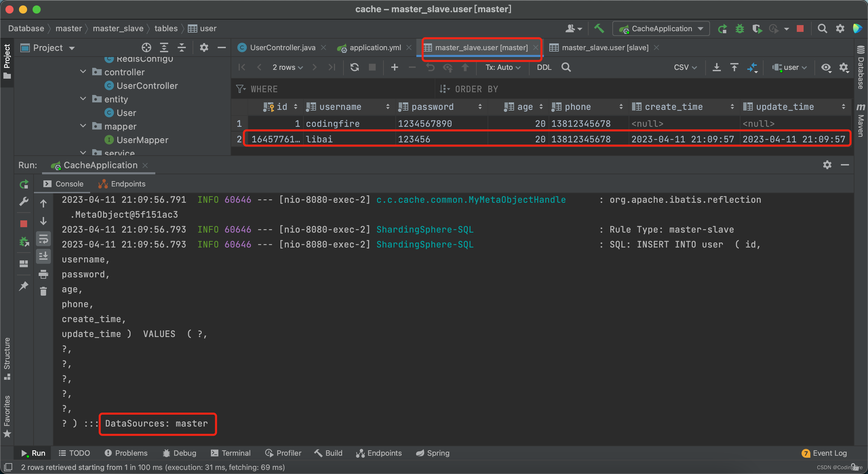Select the UserMapper file in tree
This screenshot has width=868, height=474.
(x=142, y=140)
